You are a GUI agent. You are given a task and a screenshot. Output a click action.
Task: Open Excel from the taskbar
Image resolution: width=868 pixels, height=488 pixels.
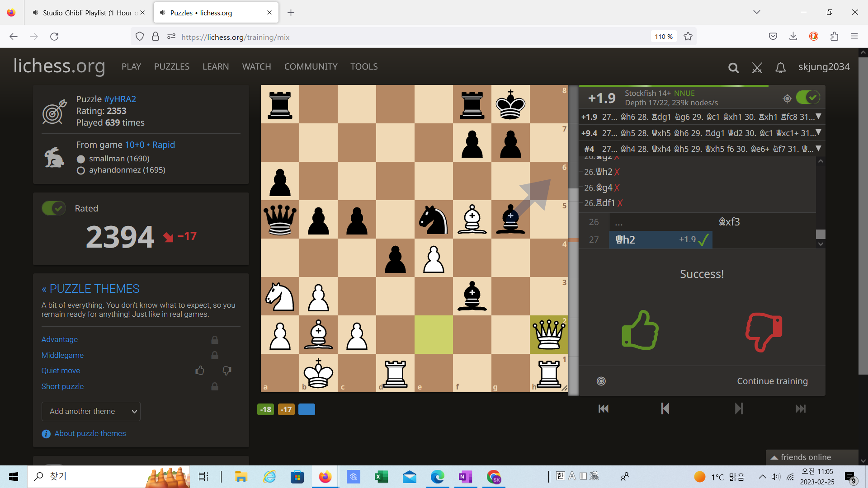point(381,477)
